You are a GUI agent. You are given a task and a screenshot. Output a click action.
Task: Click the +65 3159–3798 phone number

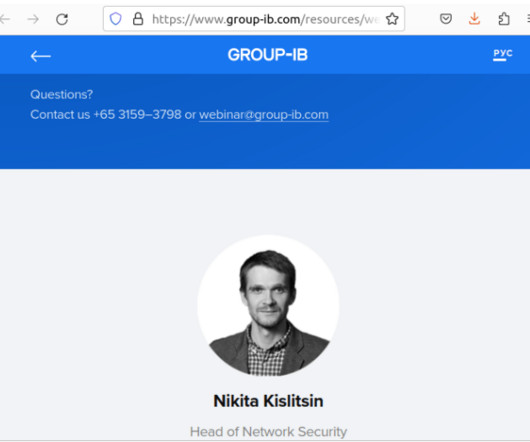tap(137, 115)
